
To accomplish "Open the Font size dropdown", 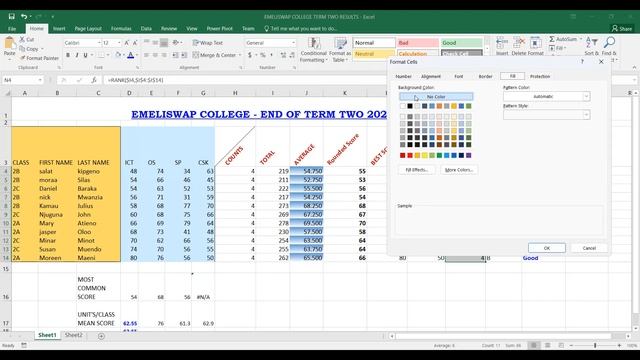I will coord(119,43).
